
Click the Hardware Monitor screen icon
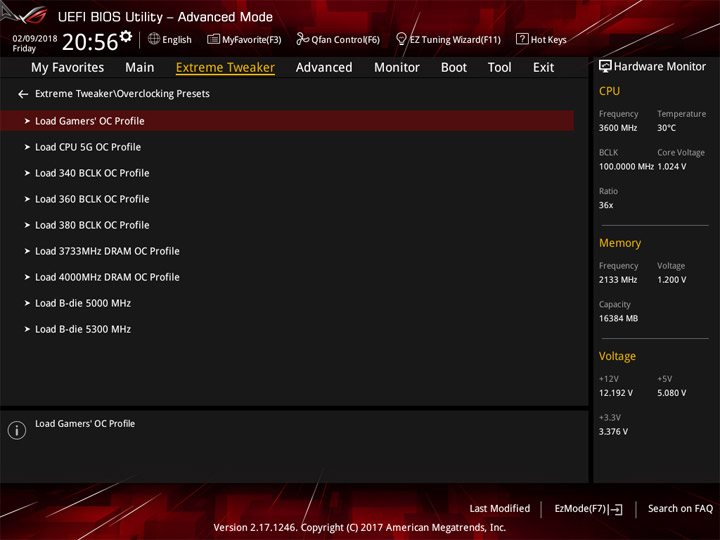tap(605, 67)
